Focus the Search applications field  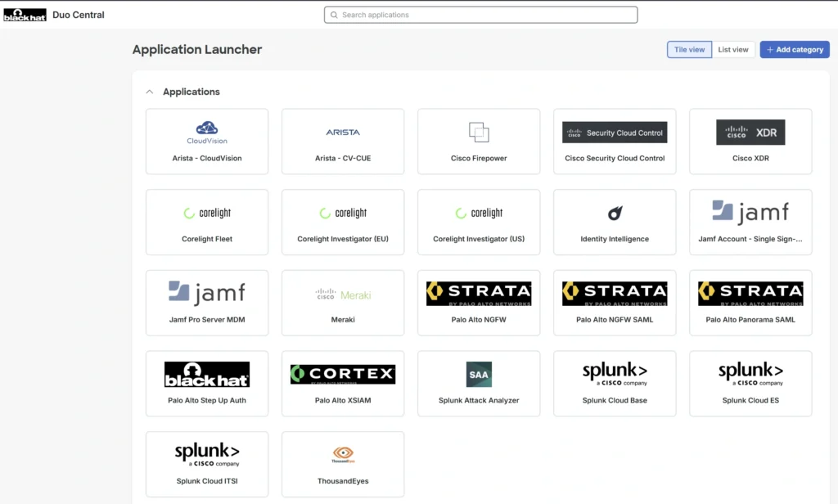pos(480,15)
